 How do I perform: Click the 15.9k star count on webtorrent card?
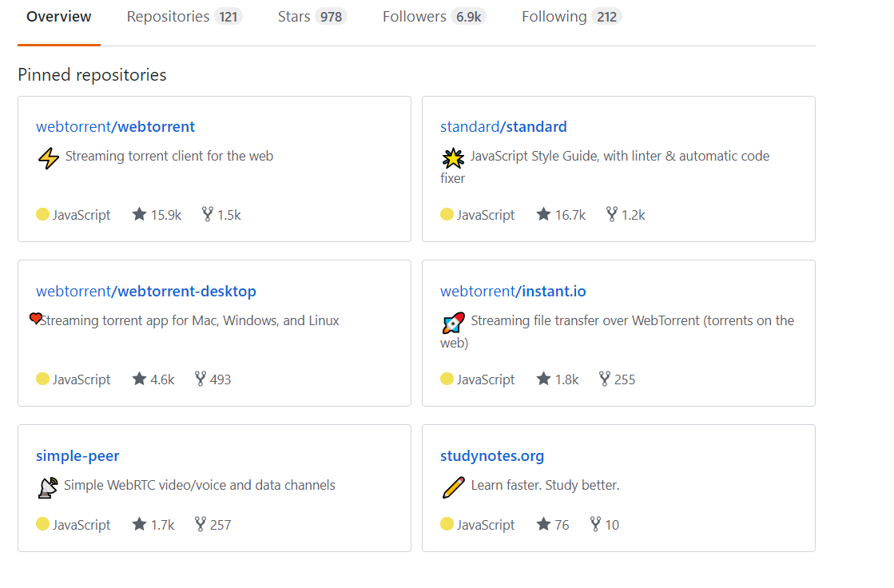click(x=166, y=215)
